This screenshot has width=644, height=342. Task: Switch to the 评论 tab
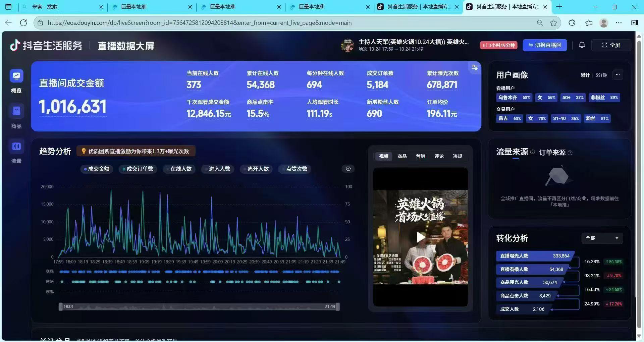point(439,156)
